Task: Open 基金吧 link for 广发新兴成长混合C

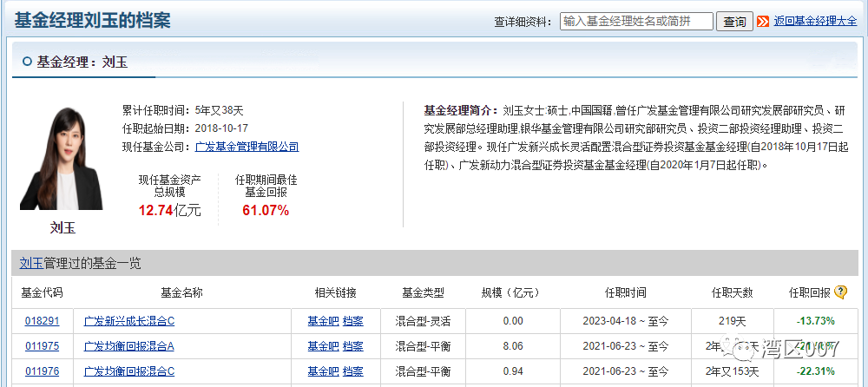Action: (x=323, y=321)
